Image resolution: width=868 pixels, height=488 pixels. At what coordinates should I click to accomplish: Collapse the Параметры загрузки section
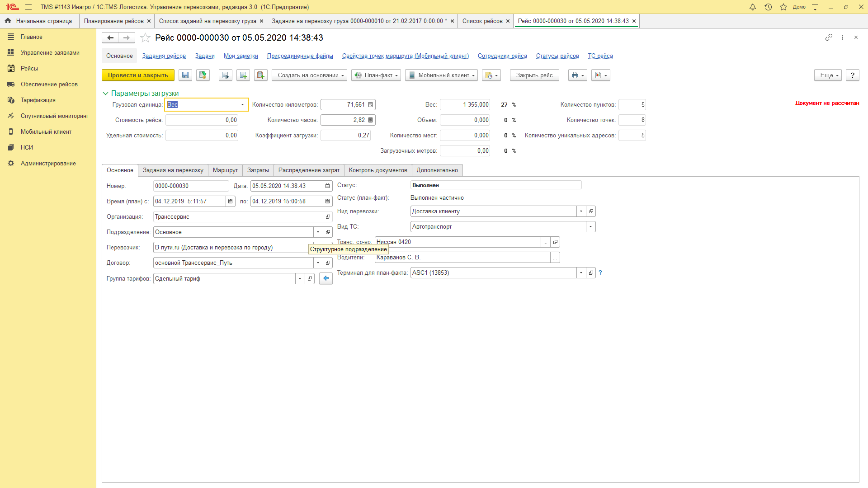click(105, 94)
